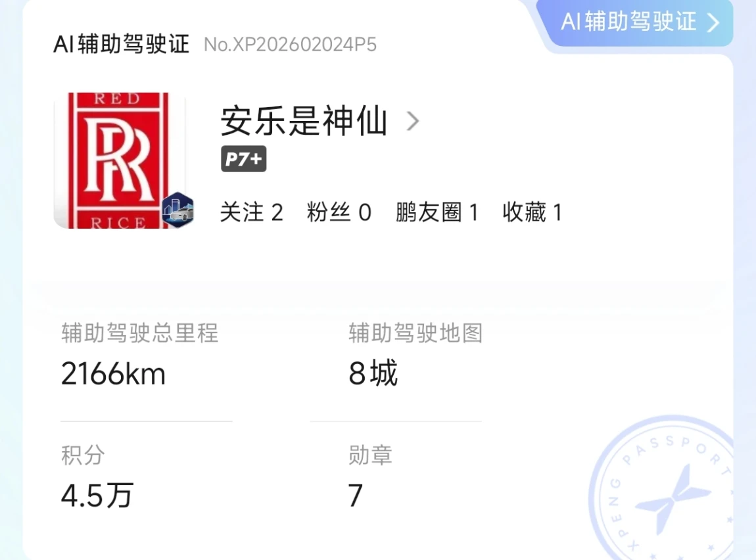Expand profile via chevron beside 安乐是神仙
Screen dimensions: 756x560
point(413,122)
